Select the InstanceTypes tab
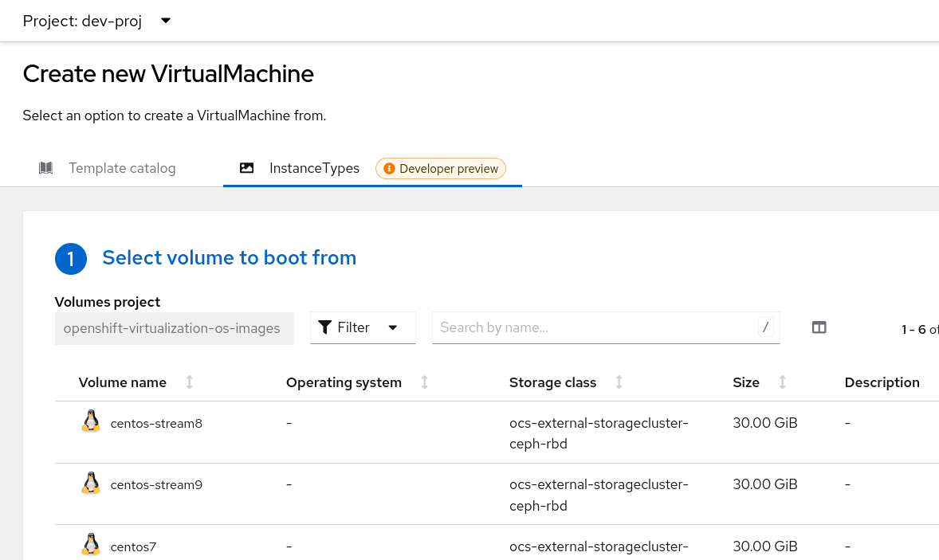This screenshot has height=560, width=939. coord(314,167)
